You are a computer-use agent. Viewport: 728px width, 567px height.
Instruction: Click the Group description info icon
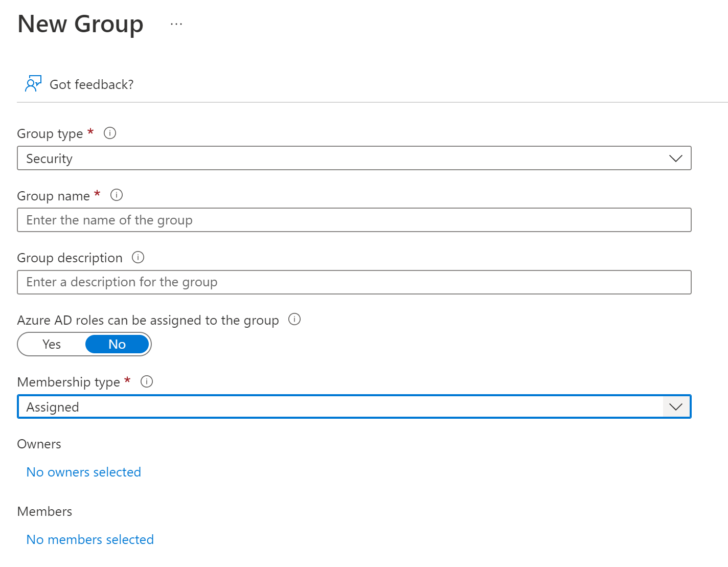click(138, 257)
